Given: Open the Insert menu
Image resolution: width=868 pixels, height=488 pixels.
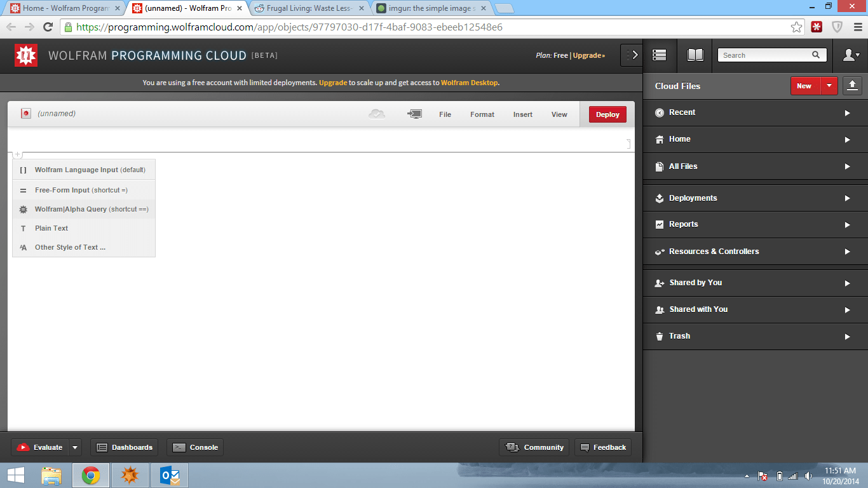Looking at the screenshot, I should [523, 114].
